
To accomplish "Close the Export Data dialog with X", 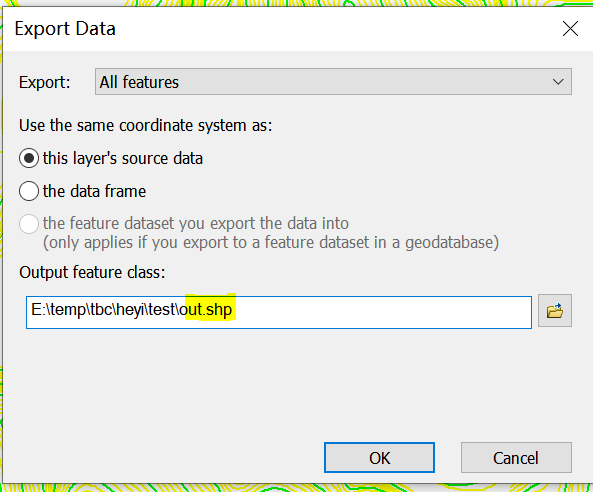I will pos(570,29).
